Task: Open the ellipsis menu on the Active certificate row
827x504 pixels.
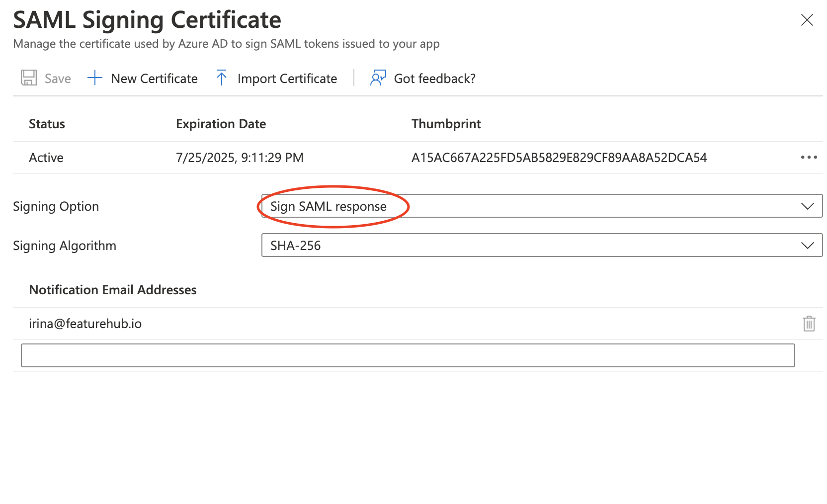Action: tap(809, 158)
